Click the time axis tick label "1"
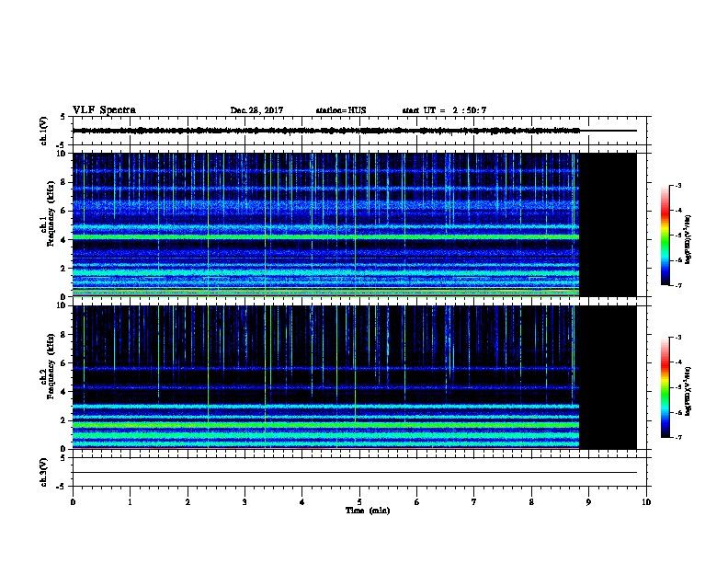728x563 pixels. click(x=130, y=502)
